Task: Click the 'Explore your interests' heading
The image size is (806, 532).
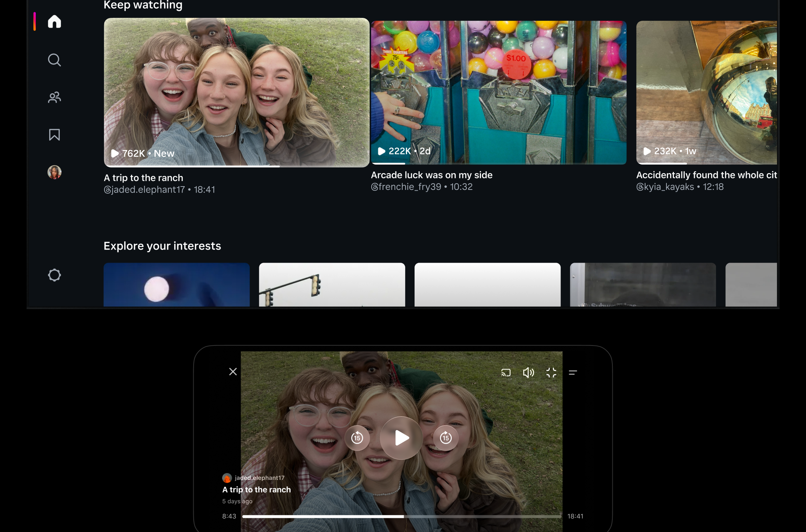Action: pyautogui.click(x=162, y=246)
